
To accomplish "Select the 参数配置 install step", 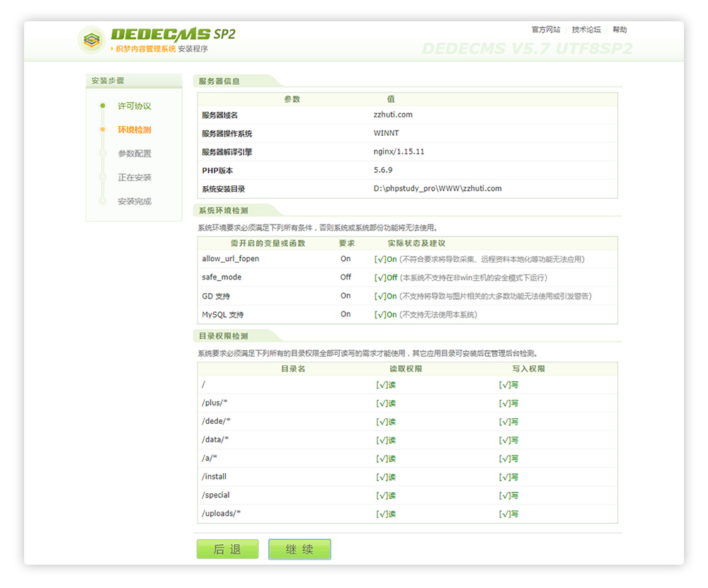I will pyautogui.click(x=135, y=154).
